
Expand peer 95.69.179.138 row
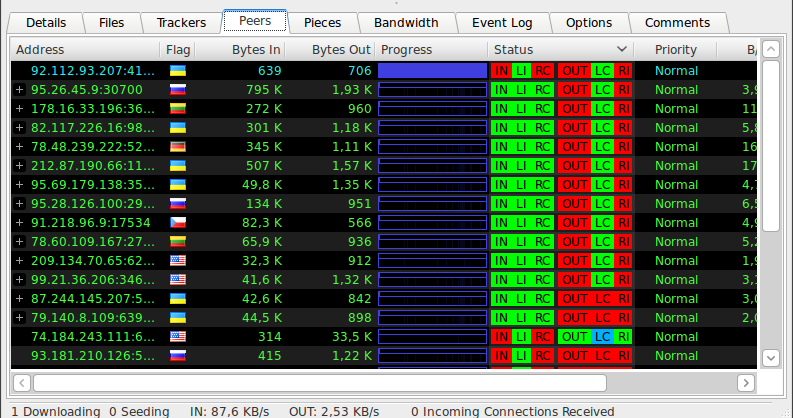click(19, 184)
